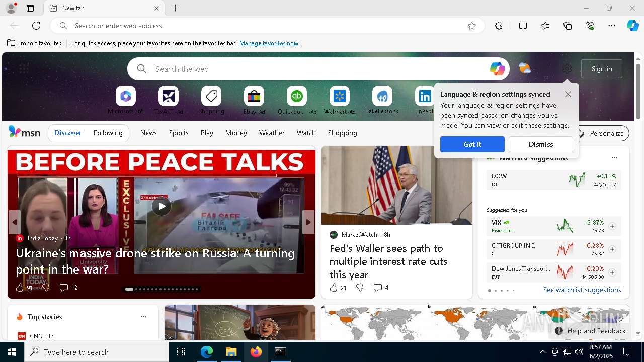Select the Discover feed tab
Screen dimensions: 644x362
pos(68,133)
